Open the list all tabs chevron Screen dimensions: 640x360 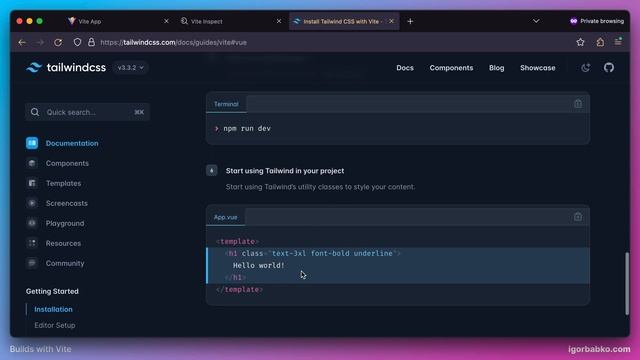tap(536, 21)
